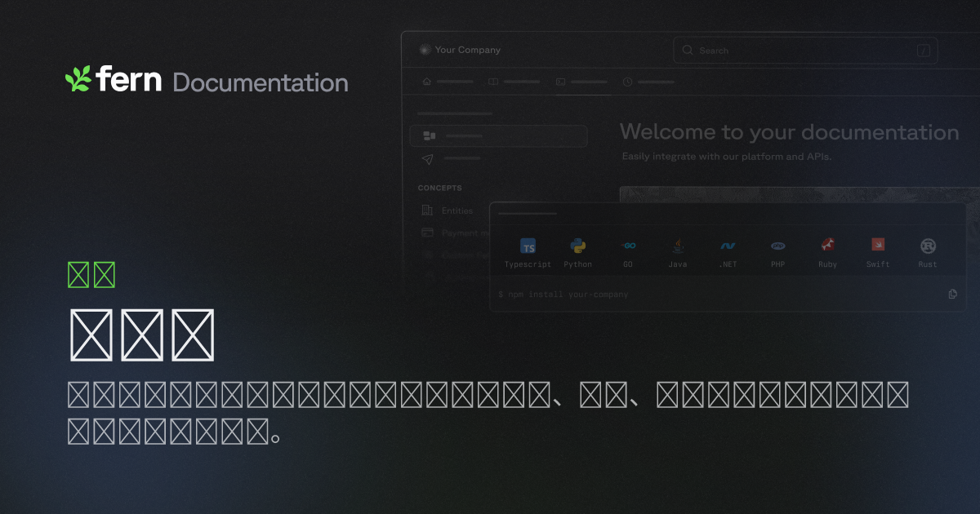This screenshot has height=514, width=980.
Task: Click the Your Company name text
Action: point(468,50)
